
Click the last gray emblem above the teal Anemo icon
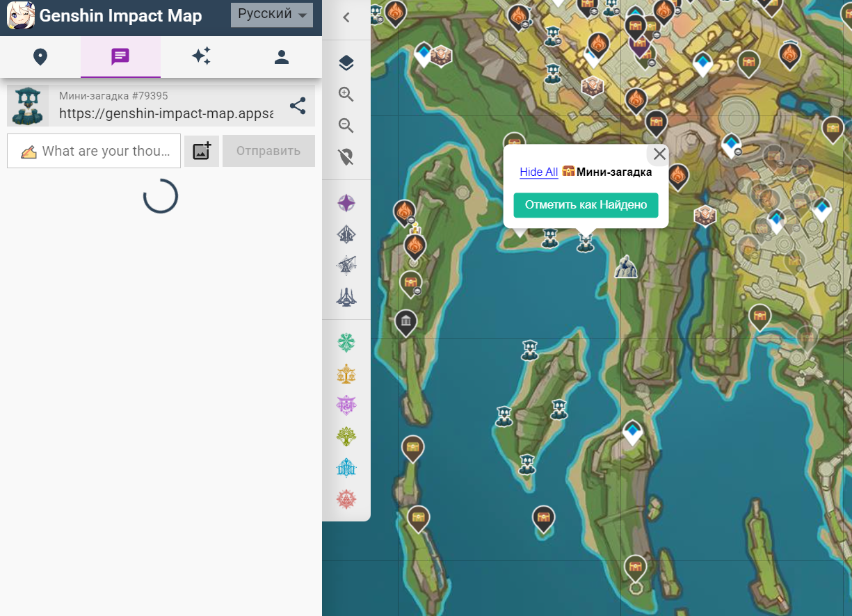coord(346,296)
